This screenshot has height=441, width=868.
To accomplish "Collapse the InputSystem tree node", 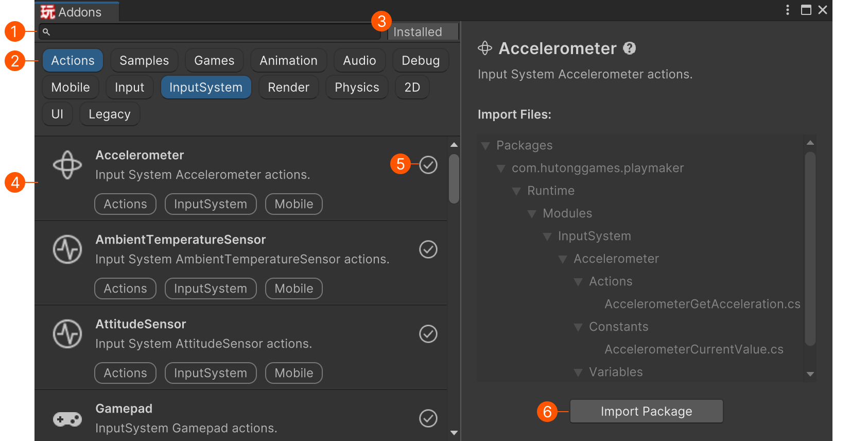I will click(x=547, y=237).
